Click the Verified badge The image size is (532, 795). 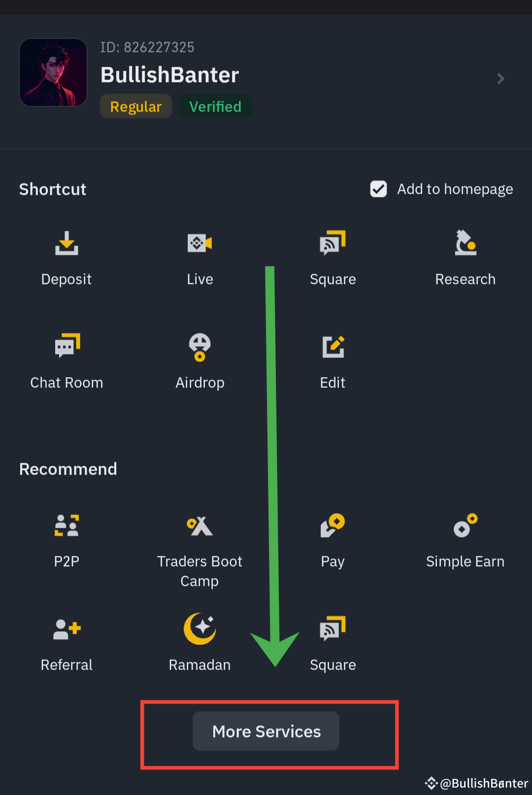point(215,106)
